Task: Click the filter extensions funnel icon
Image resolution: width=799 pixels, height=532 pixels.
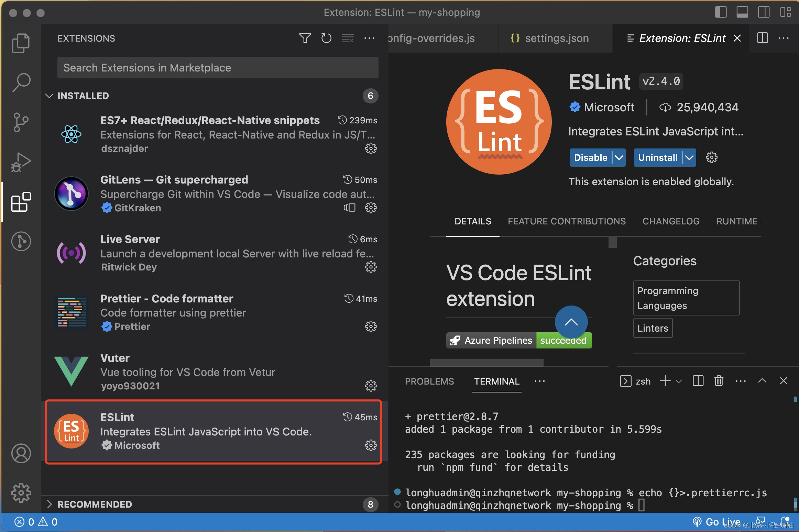Action: click(305, 38)
